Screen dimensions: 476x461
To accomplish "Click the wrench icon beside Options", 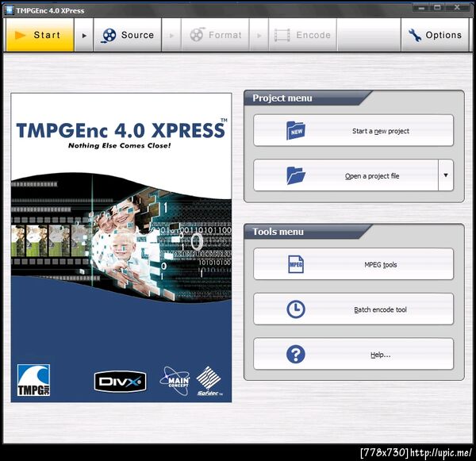I will point(414,35).
